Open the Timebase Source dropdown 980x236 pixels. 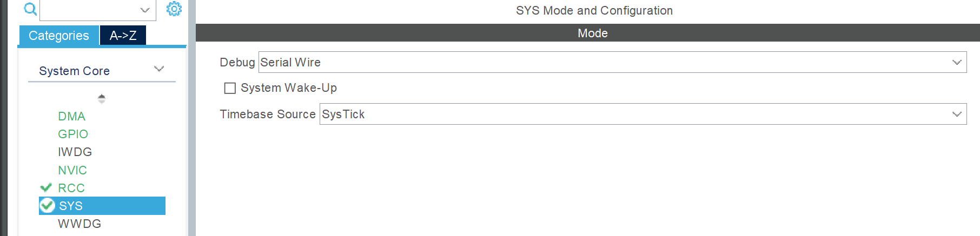tap(643, 114)
